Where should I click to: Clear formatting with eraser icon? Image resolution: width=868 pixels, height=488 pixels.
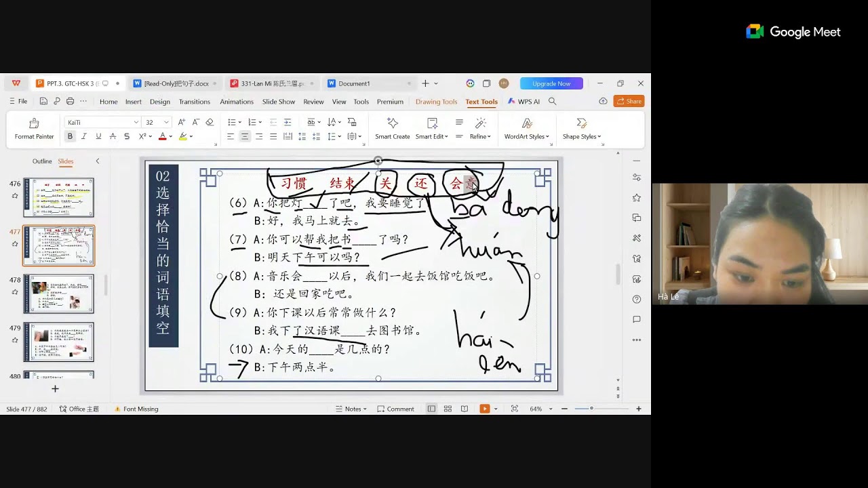210,122
